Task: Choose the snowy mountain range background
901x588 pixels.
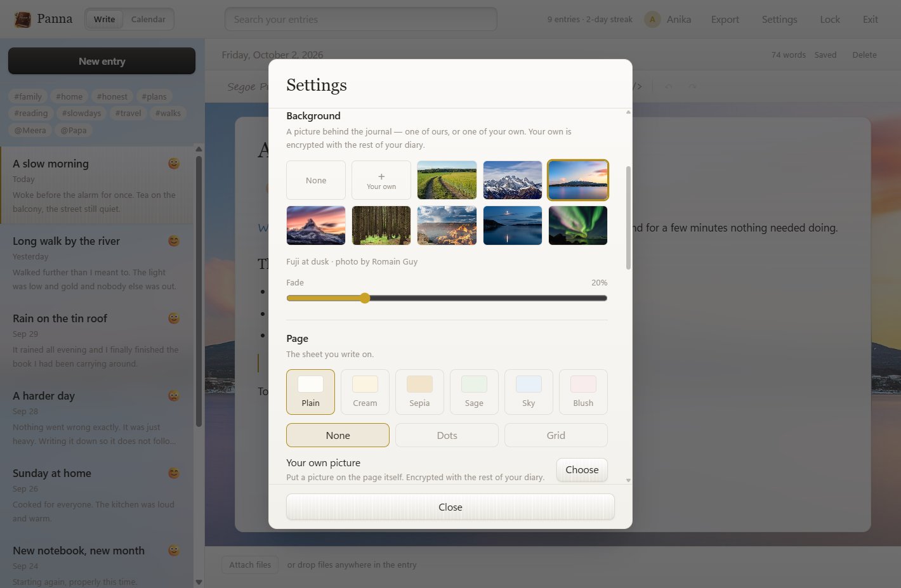Action: [513, 180]
